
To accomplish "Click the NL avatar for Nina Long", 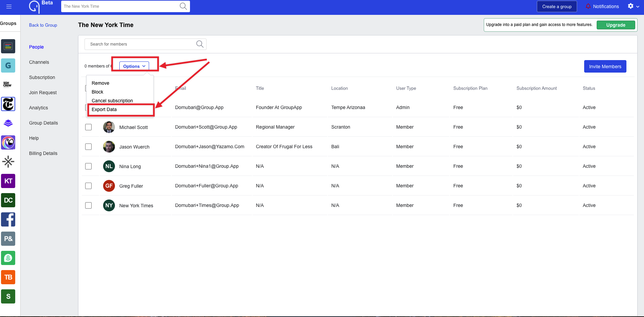I will pos(109,166).
